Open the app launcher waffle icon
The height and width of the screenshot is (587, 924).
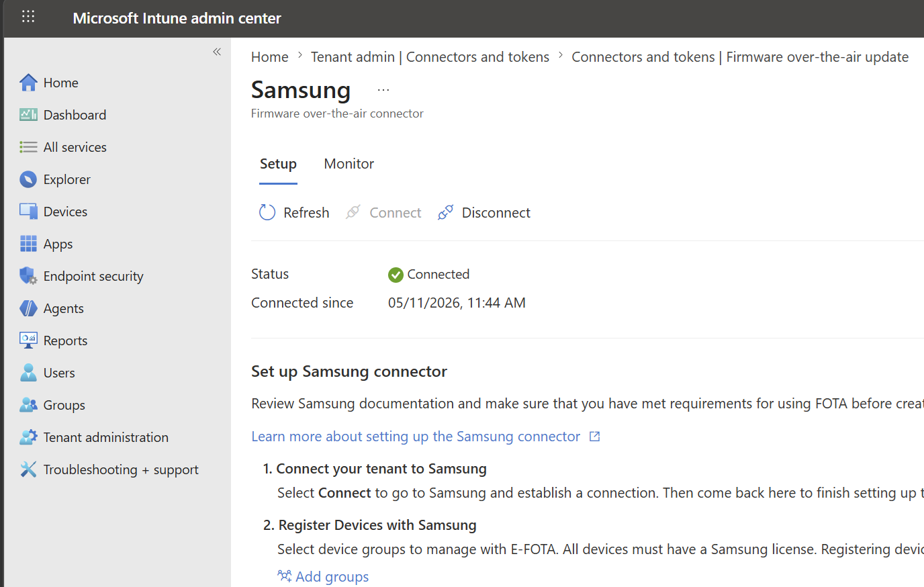tap(28, 17)
